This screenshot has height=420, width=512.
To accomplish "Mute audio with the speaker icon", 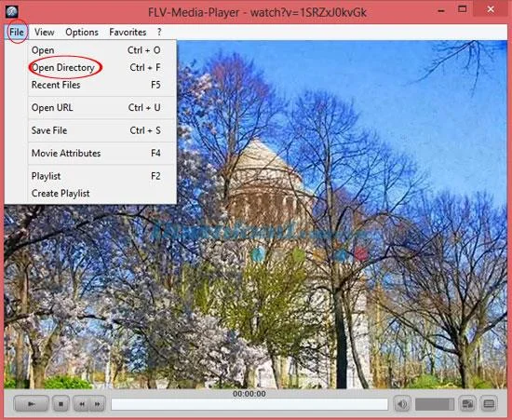I will (x=402, y=404).
